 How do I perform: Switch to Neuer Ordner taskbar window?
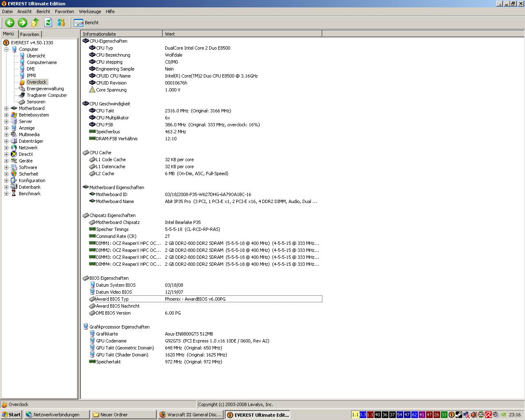pos(123,415)
